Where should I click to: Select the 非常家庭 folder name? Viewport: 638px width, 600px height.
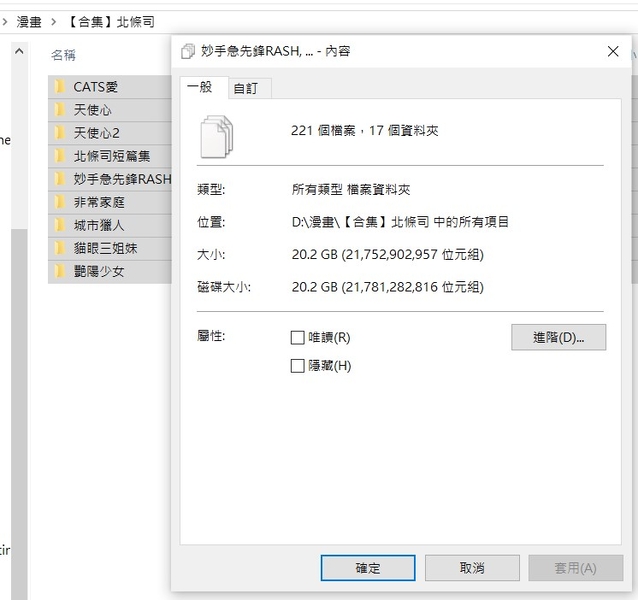tap(99, 202)
